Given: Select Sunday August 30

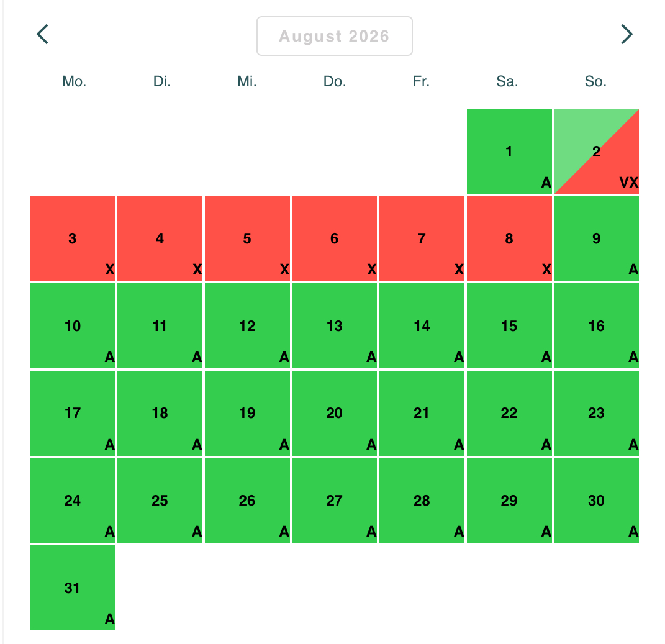Looking at the screenshot, I should coord(596,501).
